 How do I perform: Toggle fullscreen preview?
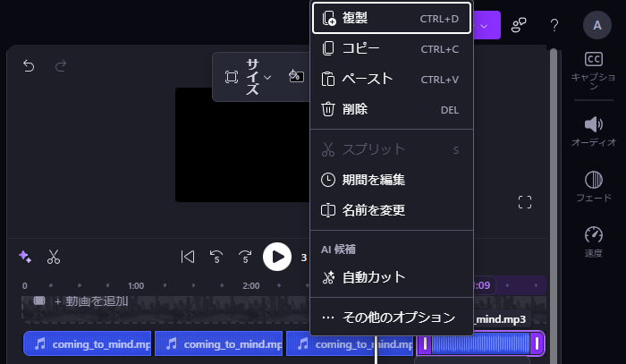tap(525, 202)
